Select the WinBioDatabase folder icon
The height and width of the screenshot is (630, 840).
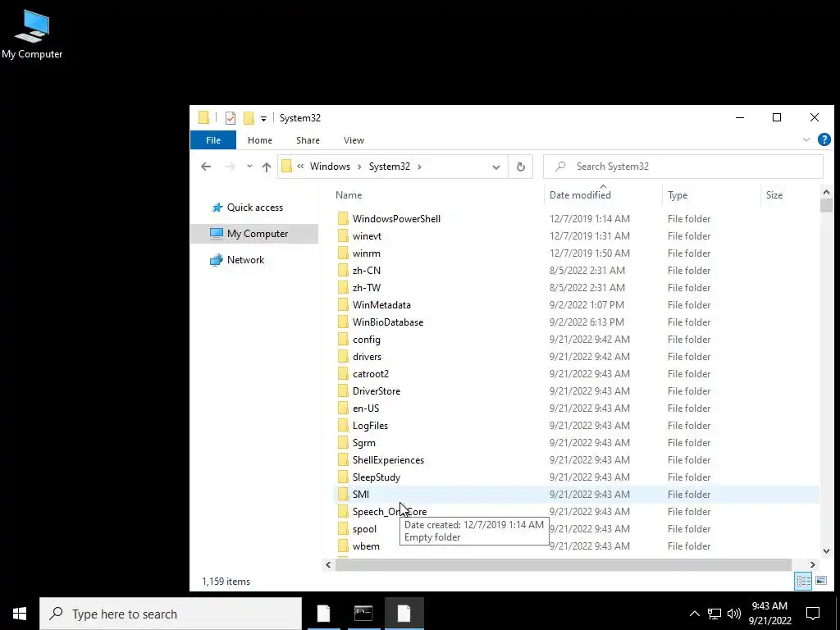click(x=343, y=322)
